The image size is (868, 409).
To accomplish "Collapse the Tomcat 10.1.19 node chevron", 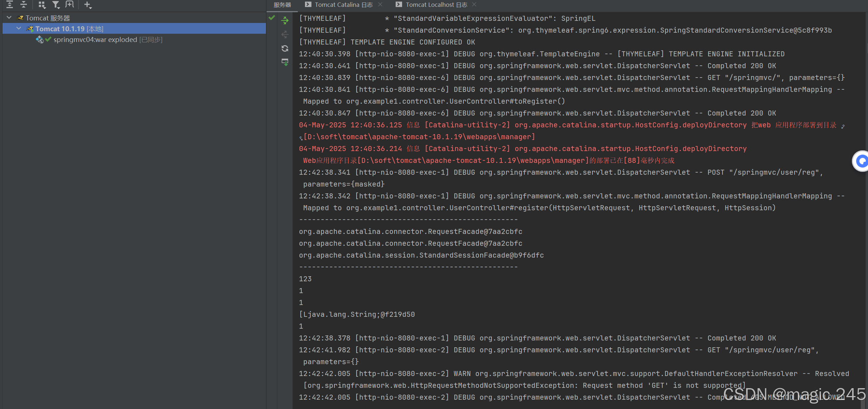I will pyautogui.click(x=19, y=28).
